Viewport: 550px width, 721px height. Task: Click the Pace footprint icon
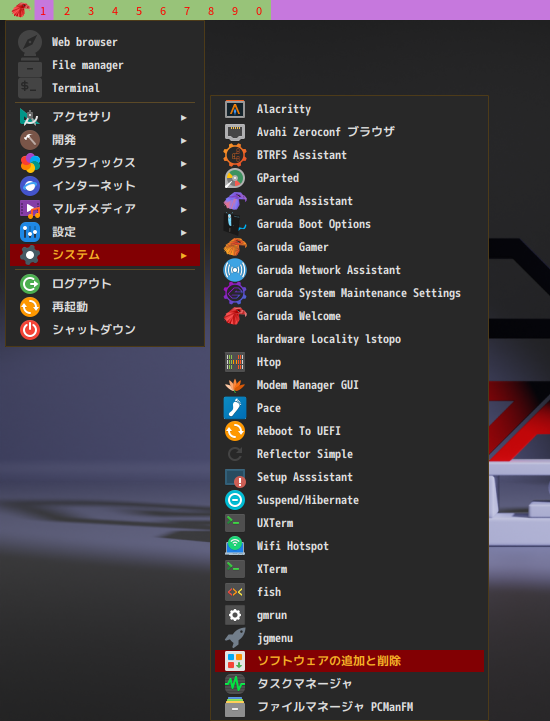[235, 408]
